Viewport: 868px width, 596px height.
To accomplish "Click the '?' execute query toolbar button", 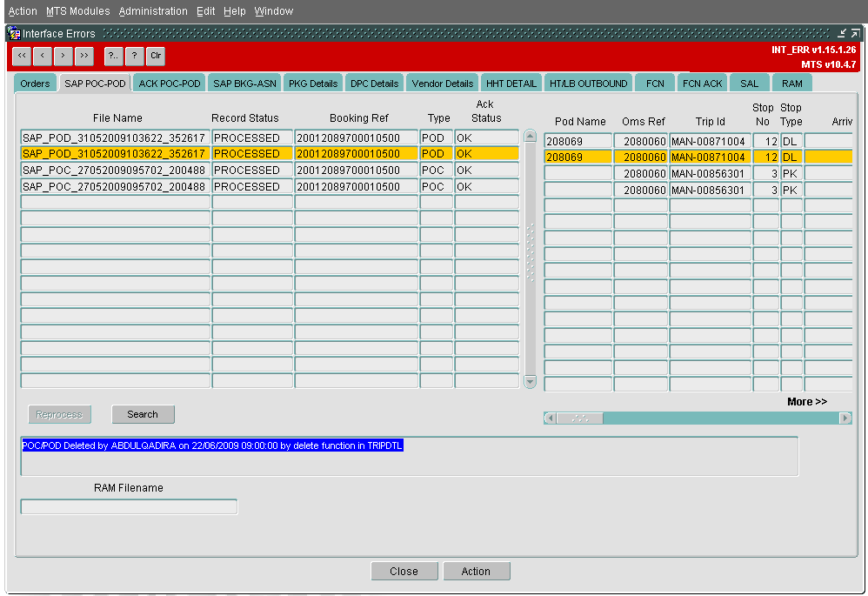I will [x=135, y=56].
